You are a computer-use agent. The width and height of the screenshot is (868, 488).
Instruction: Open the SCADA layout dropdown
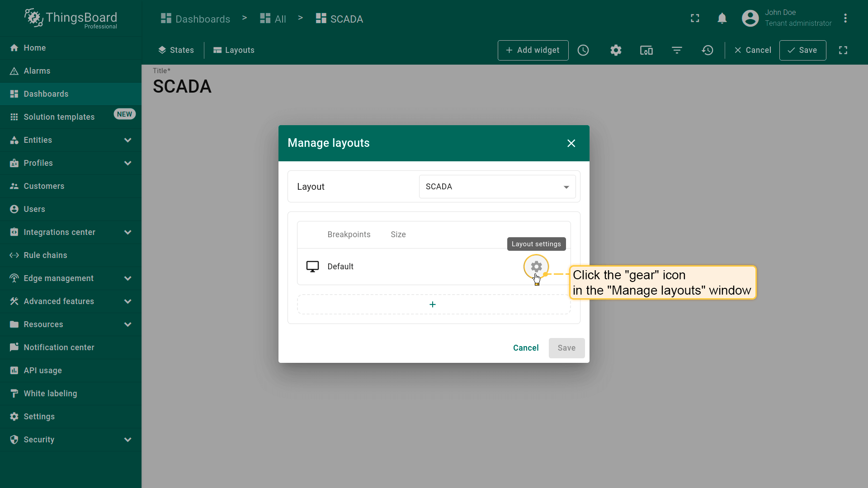click(497, 187)
